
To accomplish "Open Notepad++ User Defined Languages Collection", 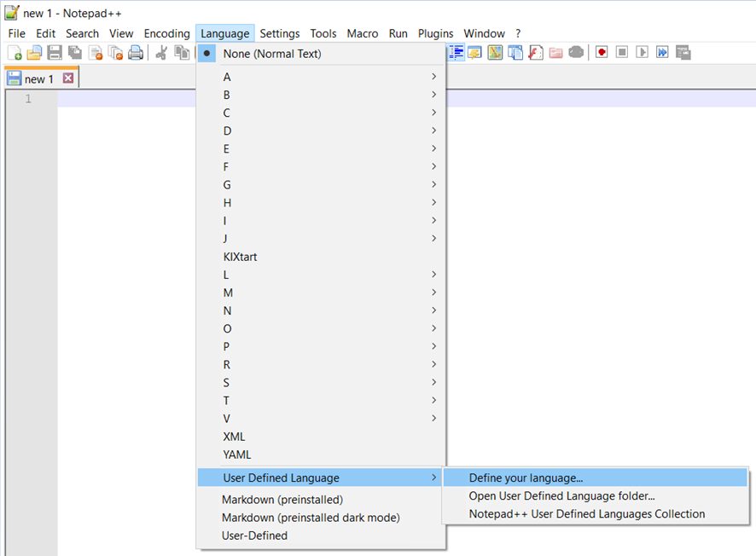I will click(x=595, y=514).
